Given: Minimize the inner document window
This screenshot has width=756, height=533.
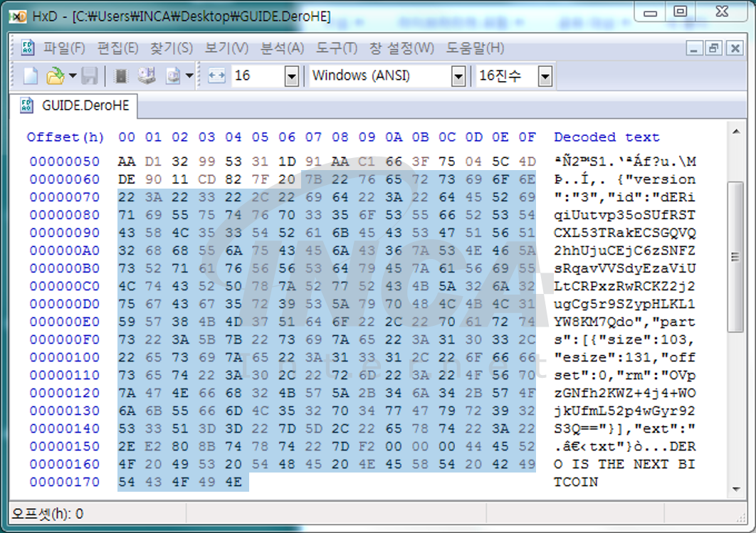Looking at the screenshot, I should pos(694,48).
